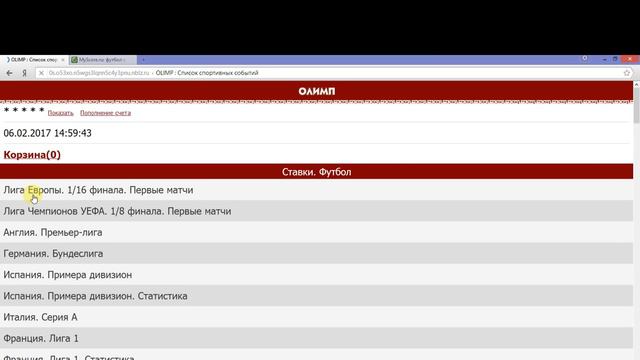Stop page loading with the X icon
Screen dimensions: 640x360
41,73
